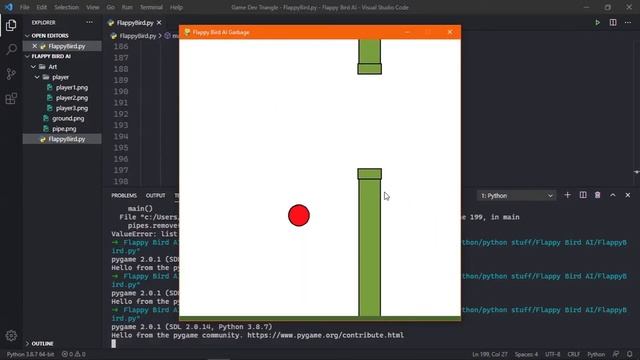
Task: Select Python interpreter 3.8.7 64-bit in status bar
Action: pos(30,354)
